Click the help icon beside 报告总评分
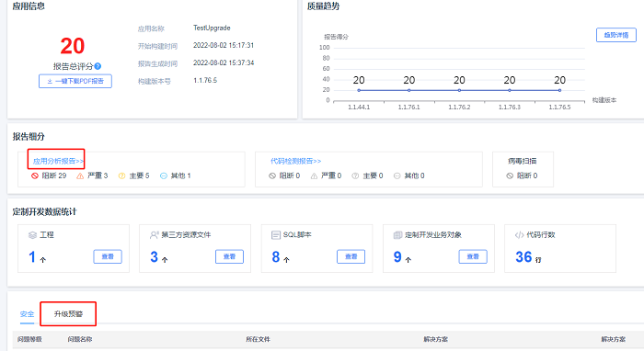 point(98,66)
